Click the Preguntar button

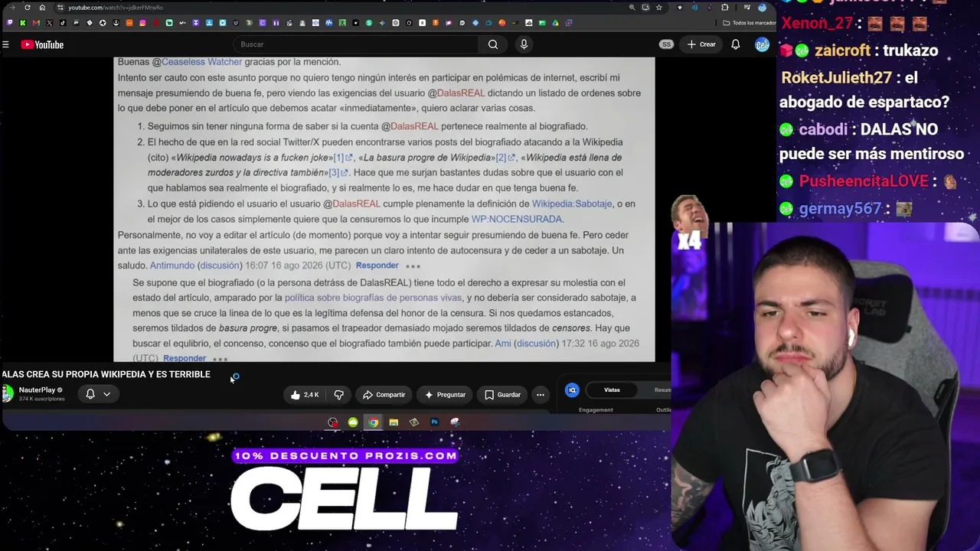coord(445,395)
